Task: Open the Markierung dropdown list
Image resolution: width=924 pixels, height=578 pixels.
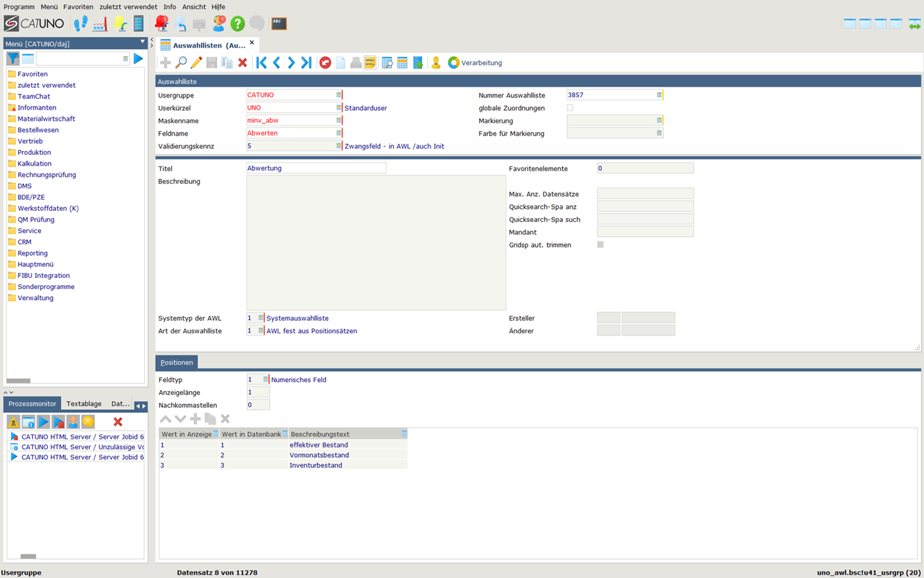Action: 659,121
